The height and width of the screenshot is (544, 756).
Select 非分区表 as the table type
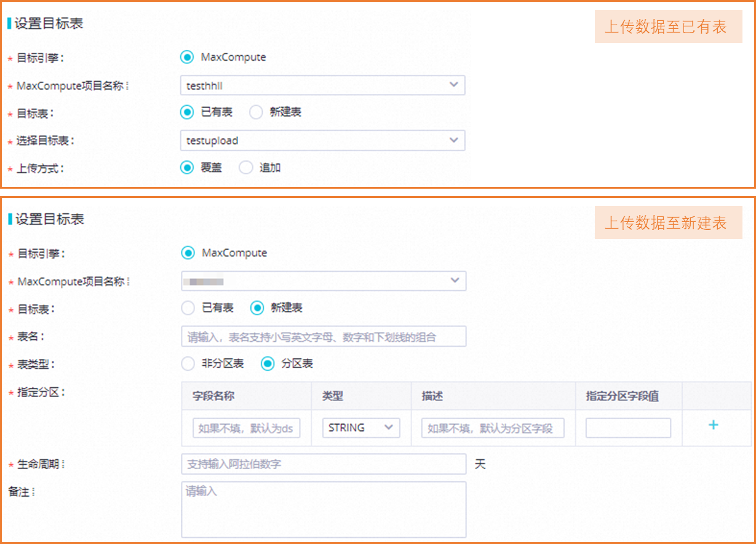coord(188,363)
